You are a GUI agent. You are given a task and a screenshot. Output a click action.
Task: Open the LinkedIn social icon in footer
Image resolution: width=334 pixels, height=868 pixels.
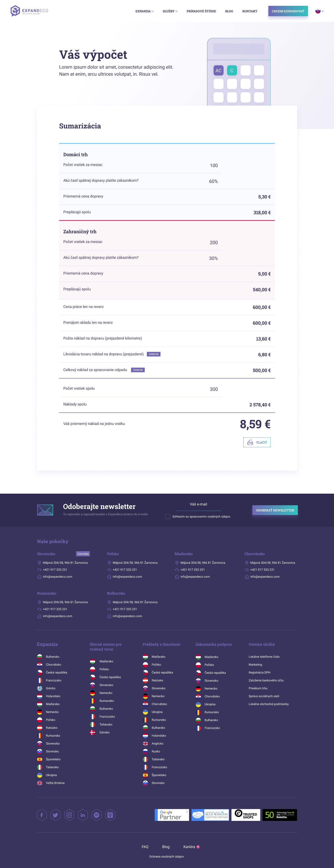[83, 815]
